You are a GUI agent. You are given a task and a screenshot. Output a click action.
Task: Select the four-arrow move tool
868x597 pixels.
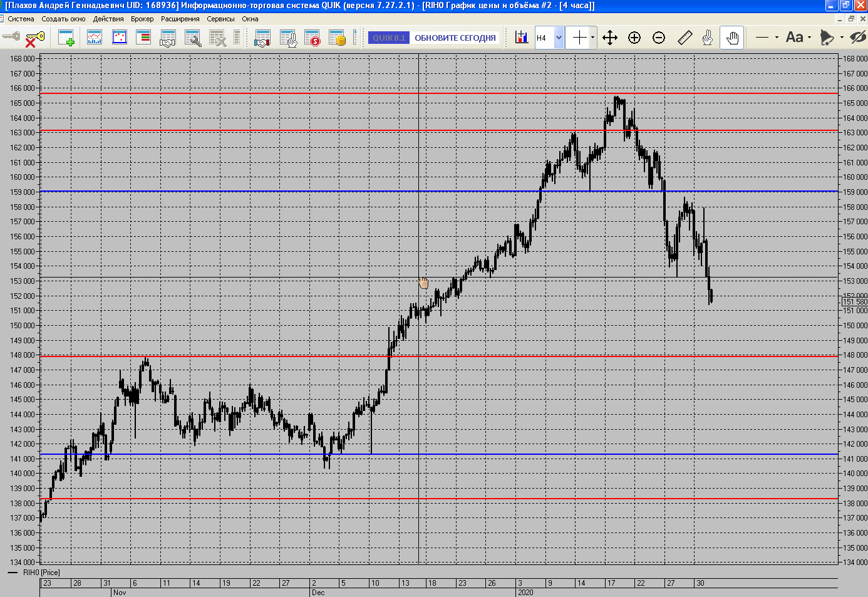coord(610,38)
